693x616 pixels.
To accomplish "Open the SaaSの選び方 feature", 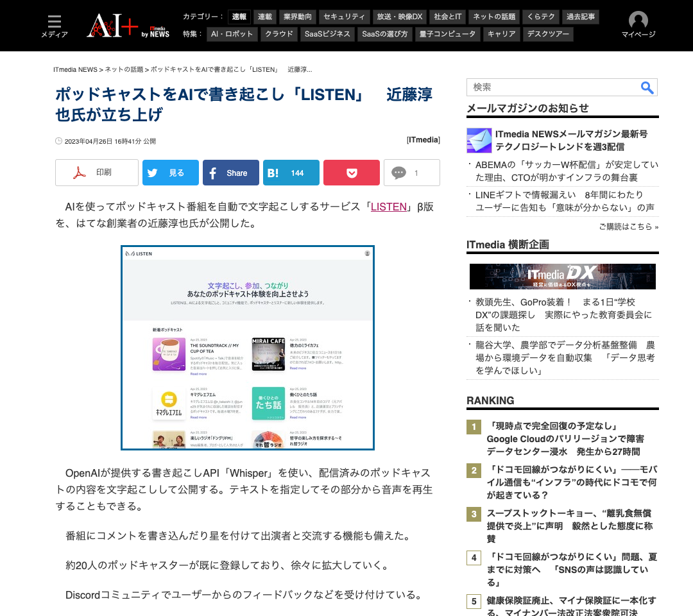I will click(385, 34).
